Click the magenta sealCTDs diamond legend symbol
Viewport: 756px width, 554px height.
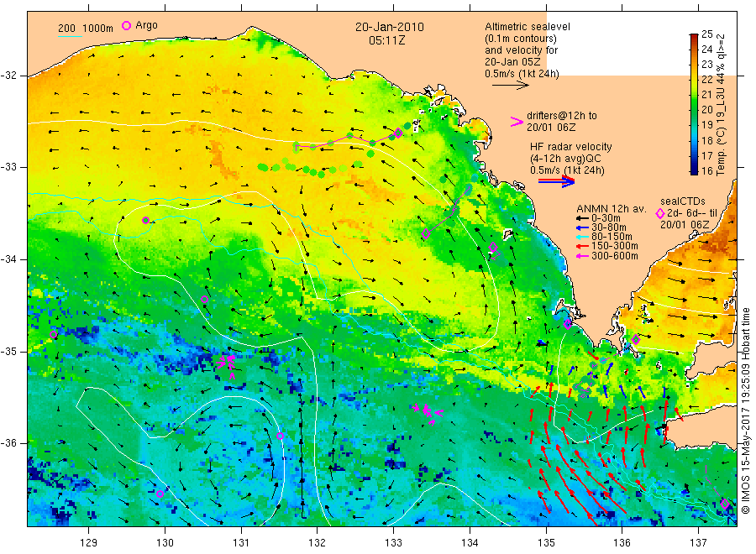[659, 213]
